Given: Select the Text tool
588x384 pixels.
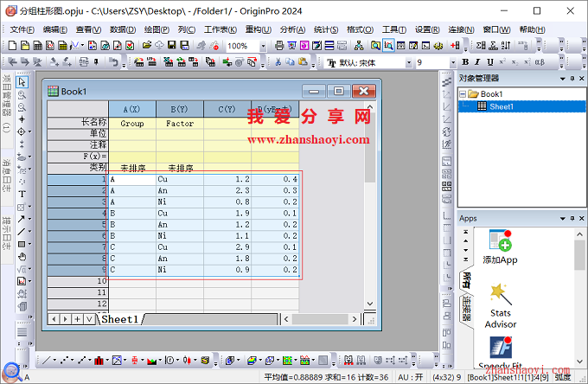Looking at the screenshot, I should (22, 194).
